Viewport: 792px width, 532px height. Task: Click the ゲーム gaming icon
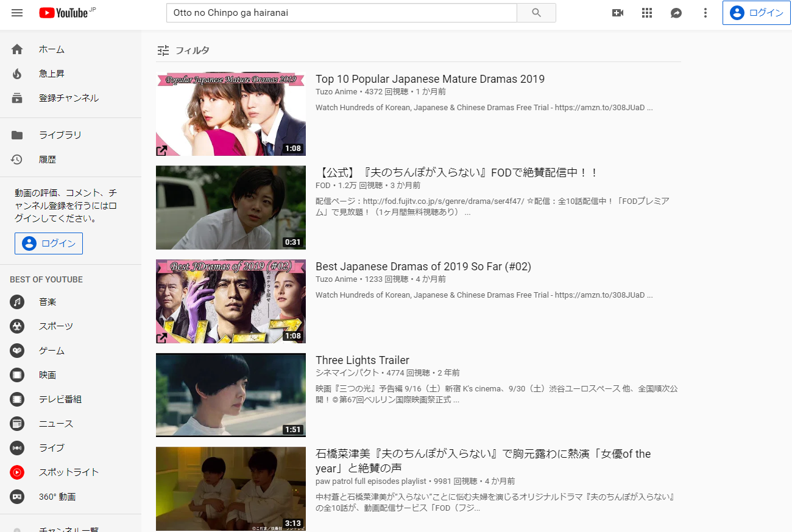click(17, 351)
